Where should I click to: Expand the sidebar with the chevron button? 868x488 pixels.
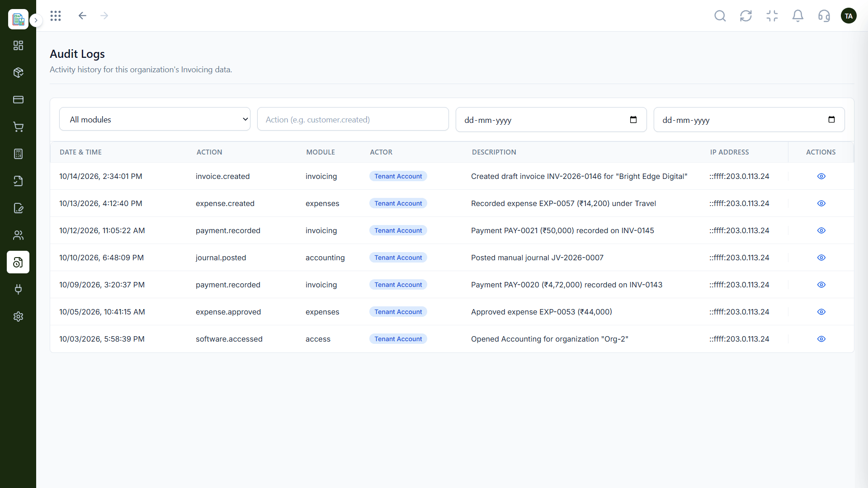click(36, 20)
